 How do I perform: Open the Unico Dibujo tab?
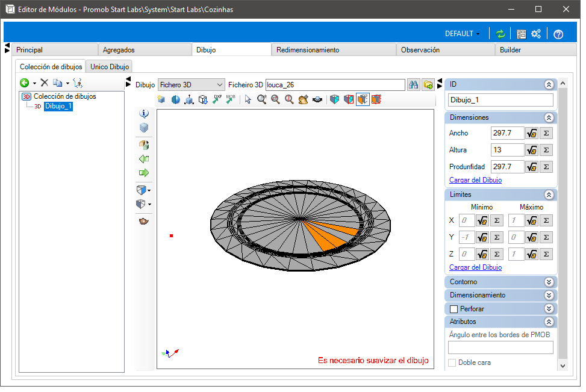[109, 66]
